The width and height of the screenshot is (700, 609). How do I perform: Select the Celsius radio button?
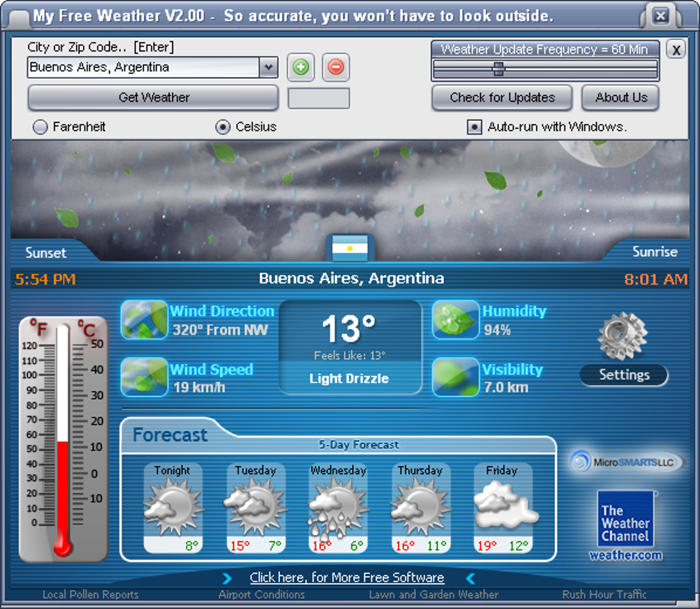[x=223, y=127]
